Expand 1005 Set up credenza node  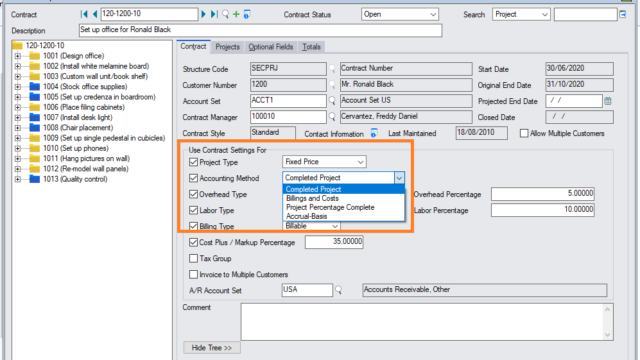point(18,97)
